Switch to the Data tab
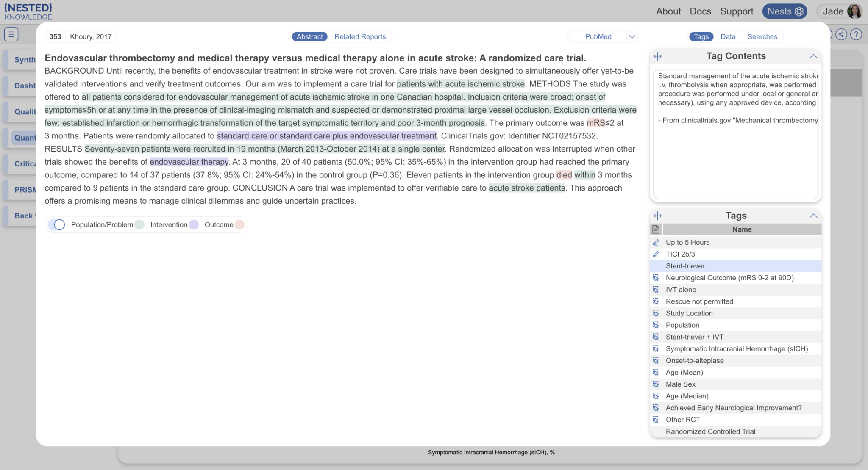This screenshot has width=868, height=470. pyautogui.click(x=728, y=36)
